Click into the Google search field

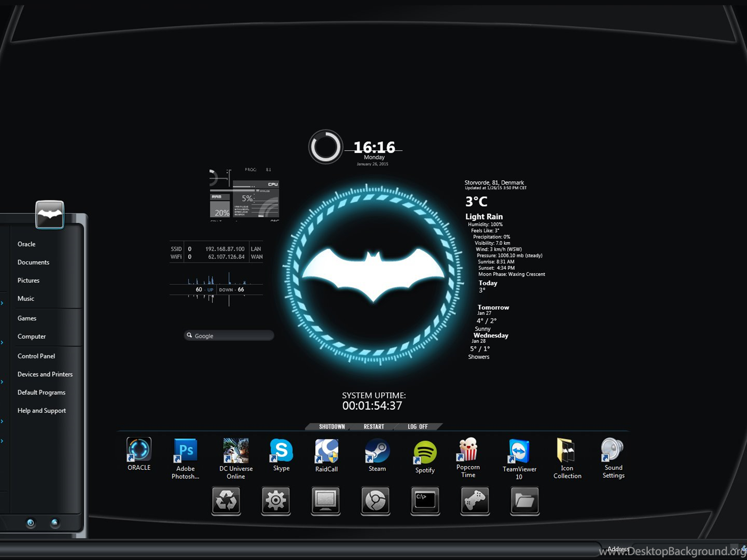click(x=229, y=335)
